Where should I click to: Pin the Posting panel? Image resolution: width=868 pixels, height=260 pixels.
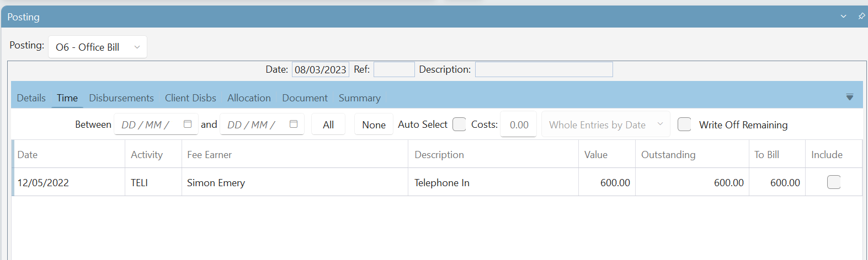[x=861, y=16]
